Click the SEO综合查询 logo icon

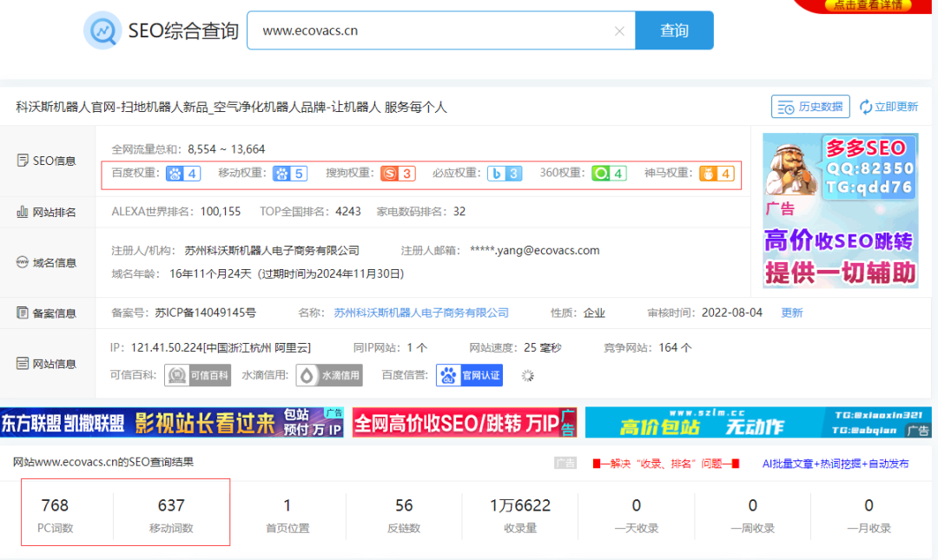point(102,30)
